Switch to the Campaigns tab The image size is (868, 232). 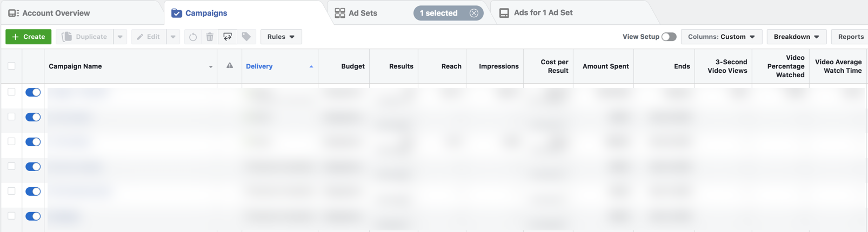click(199, 13)
